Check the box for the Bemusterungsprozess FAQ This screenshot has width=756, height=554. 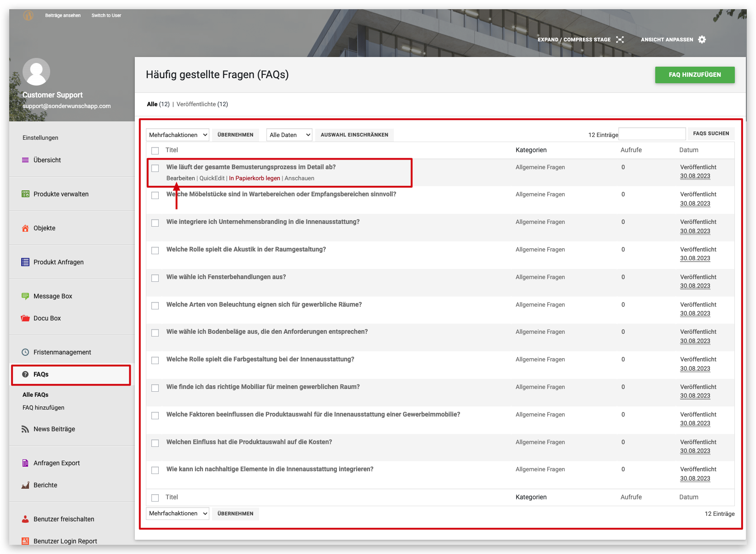(x=155, y=168)
